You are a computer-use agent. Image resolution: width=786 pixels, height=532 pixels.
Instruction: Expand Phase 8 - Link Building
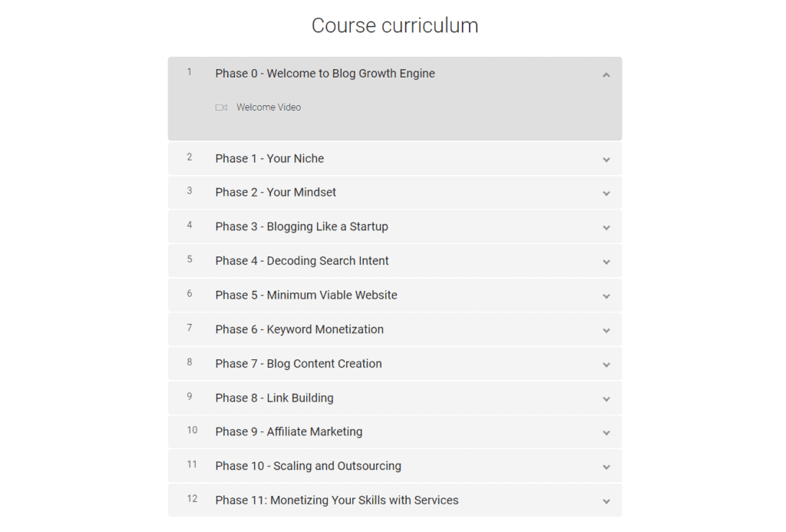pyautogui.click(x=606, y=398)
